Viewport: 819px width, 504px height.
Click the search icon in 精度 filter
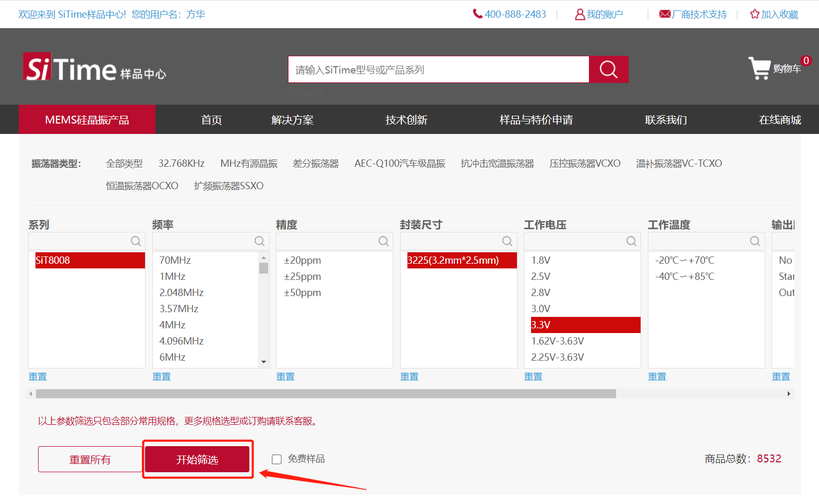click(x=383, y=241)
